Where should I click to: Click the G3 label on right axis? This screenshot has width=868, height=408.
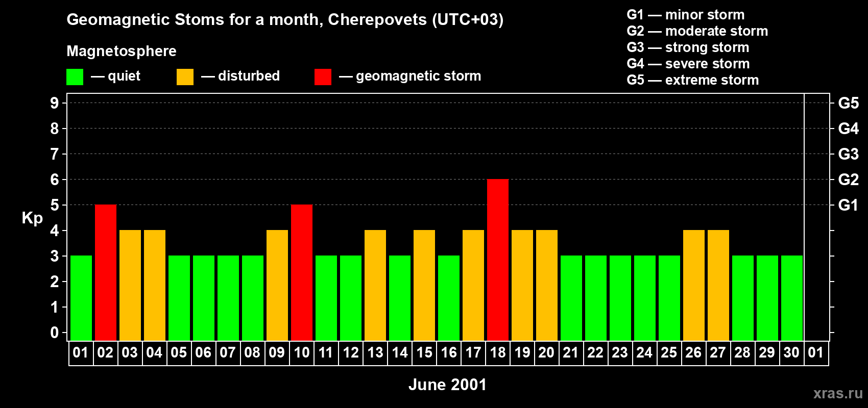pyautogui.click(x=849, y=154)
